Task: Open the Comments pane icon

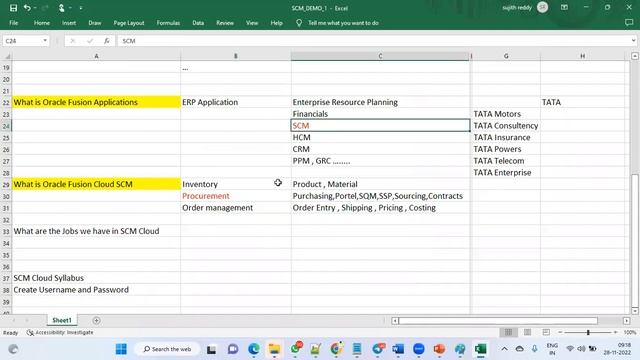Action: pos(629,23)
